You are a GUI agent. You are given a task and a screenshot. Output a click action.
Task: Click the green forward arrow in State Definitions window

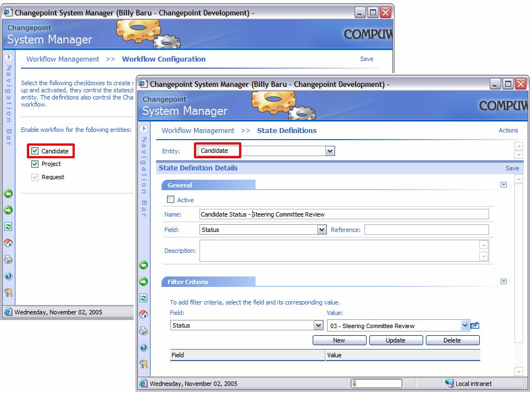[143, 281]
